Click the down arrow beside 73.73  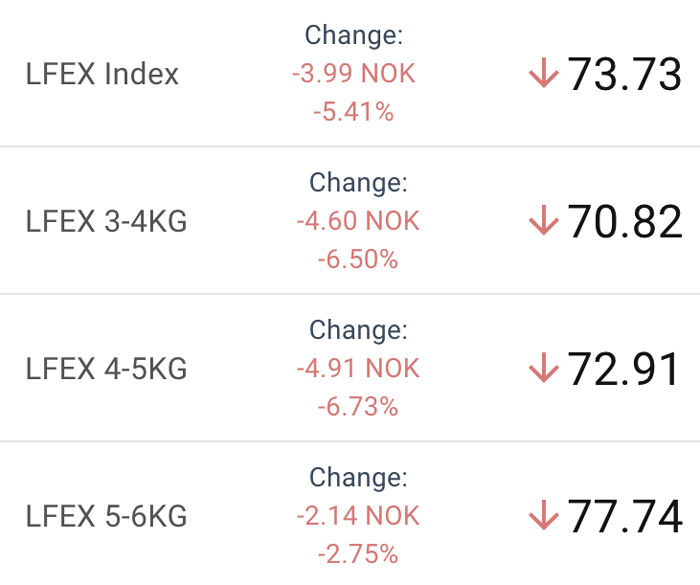[544, 72]
